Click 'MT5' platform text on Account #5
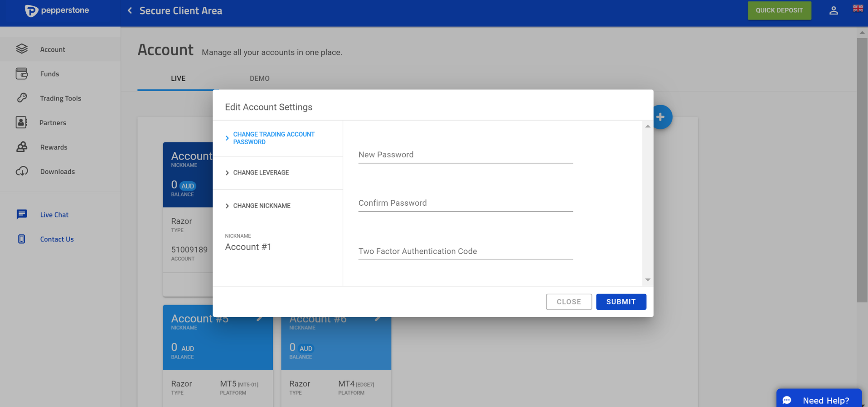Image resolution: width=868 pixels, height=407 pixels. [x=228, y=384]
